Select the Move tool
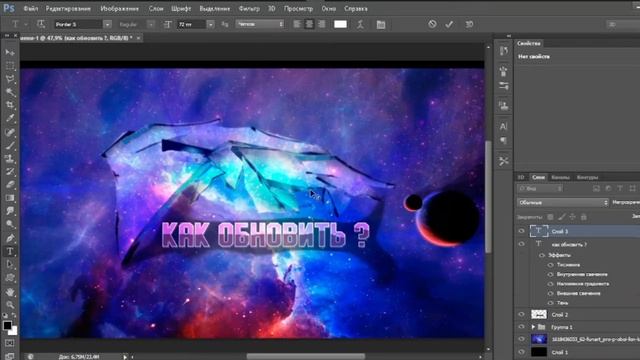The image size is (640, 360). (10, 53)
